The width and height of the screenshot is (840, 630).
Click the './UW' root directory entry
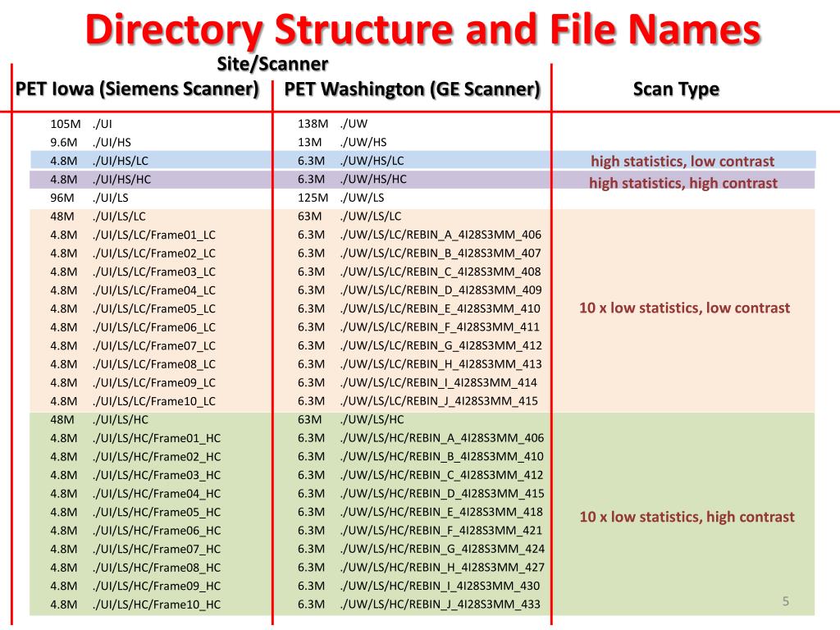354,124
